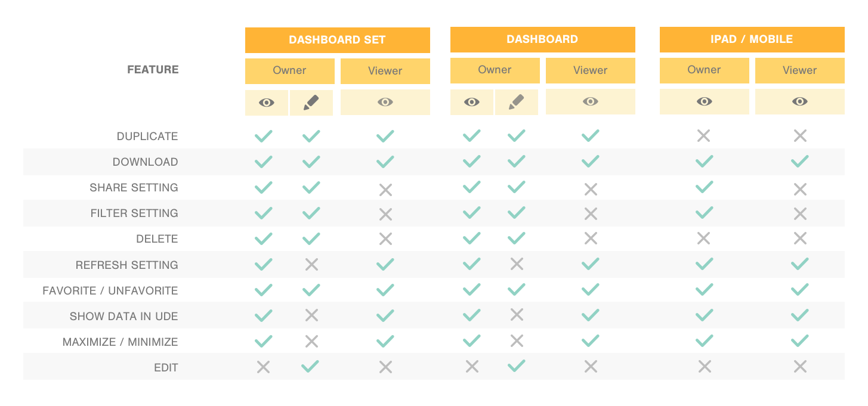
Task: Click the eye icon under Dashboard Viewer
Action: (591, 102)
